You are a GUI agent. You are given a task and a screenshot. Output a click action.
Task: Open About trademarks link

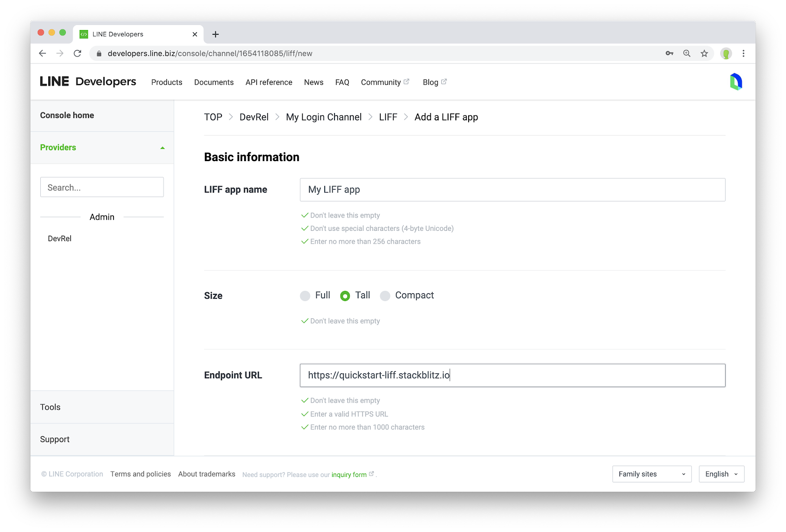207,474
